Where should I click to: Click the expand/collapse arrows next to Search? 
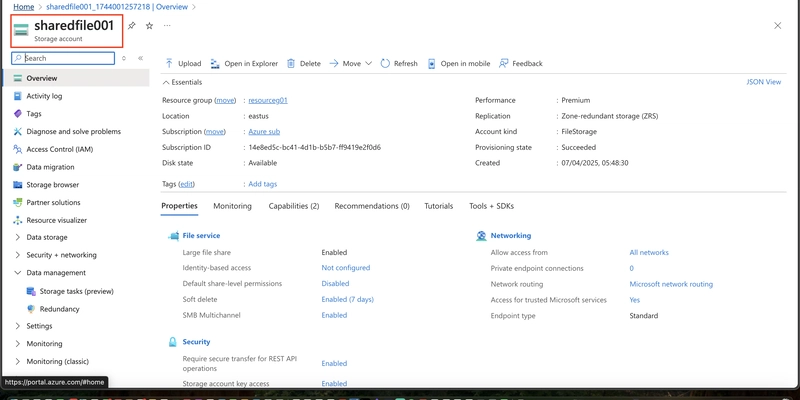tap(123, 58)
